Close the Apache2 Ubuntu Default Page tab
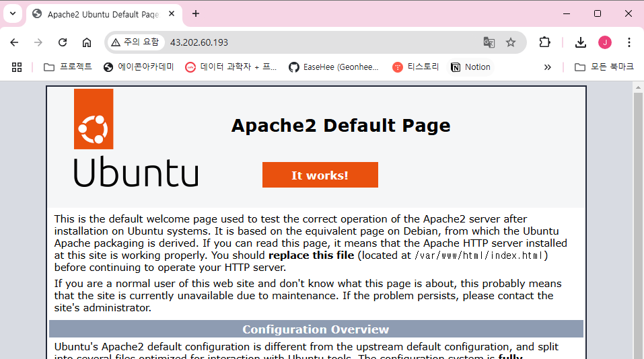The height and width of the screenshot is (359, 644). point(172,13)
